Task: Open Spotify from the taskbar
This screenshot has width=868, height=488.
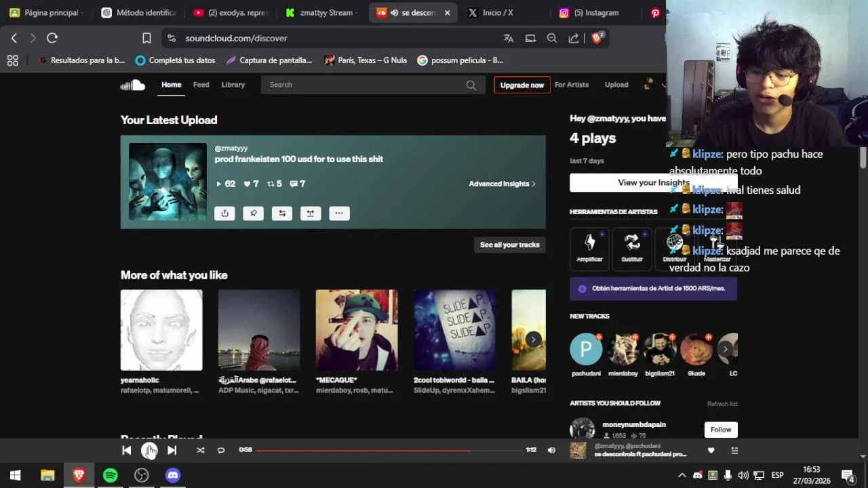Action: [x=110, y=475]
